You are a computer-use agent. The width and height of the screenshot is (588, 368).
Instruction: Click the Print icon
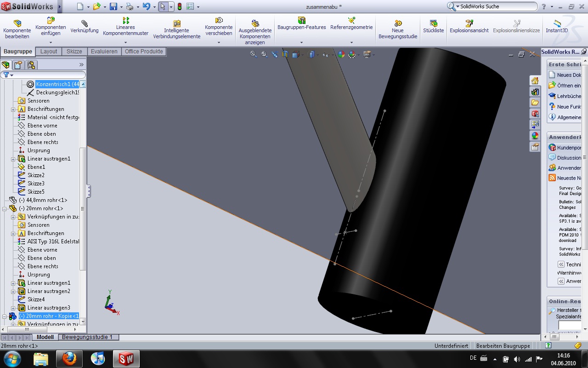(130, 6)
